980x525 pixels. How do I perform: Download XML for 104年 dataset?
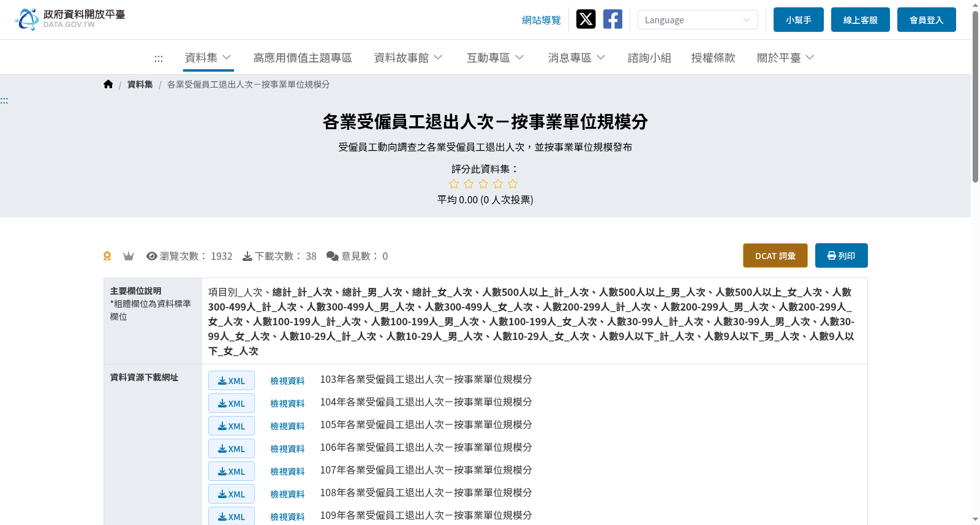tap(232, 403)
